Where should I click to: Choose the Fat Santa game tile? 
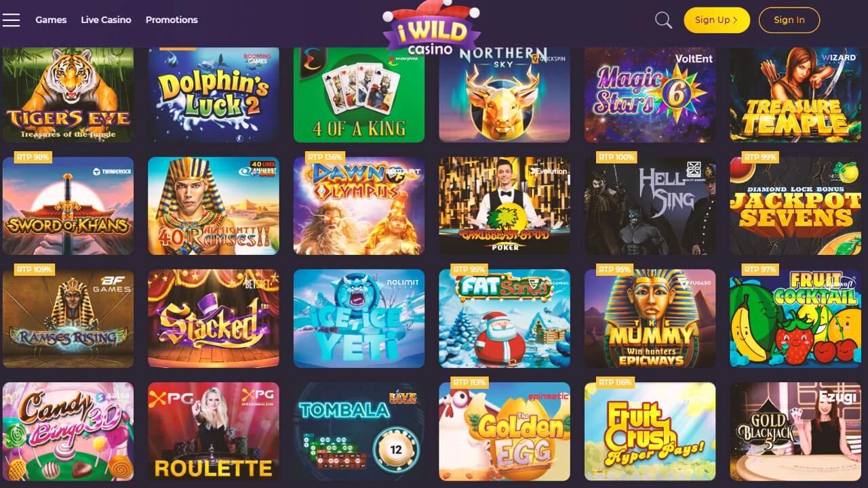tap(505, 319)
